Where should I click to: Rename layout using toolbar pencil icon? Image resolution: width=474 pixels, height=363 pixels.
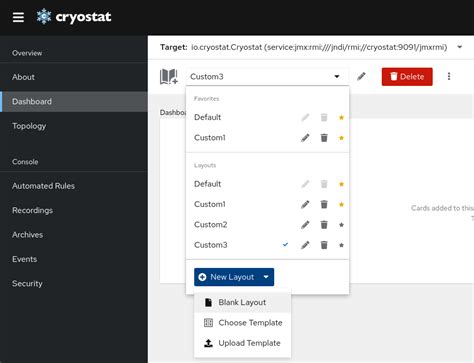tap(361, 77)
